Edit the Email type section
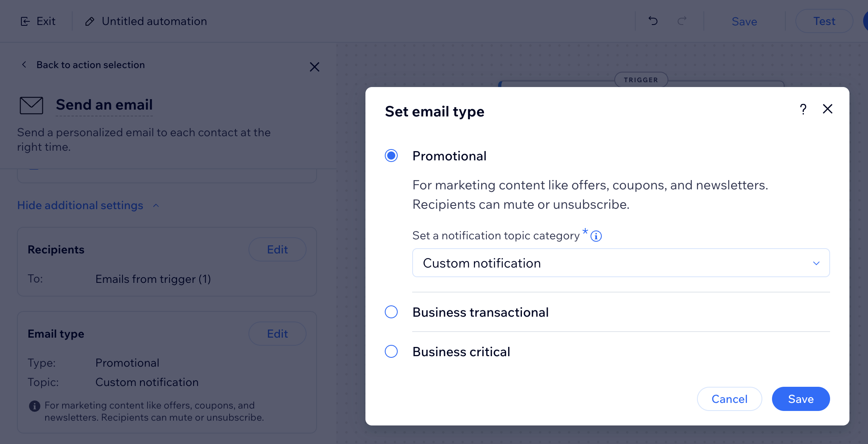868x444 pixels. pyautogui.click(x=277, y=334)
